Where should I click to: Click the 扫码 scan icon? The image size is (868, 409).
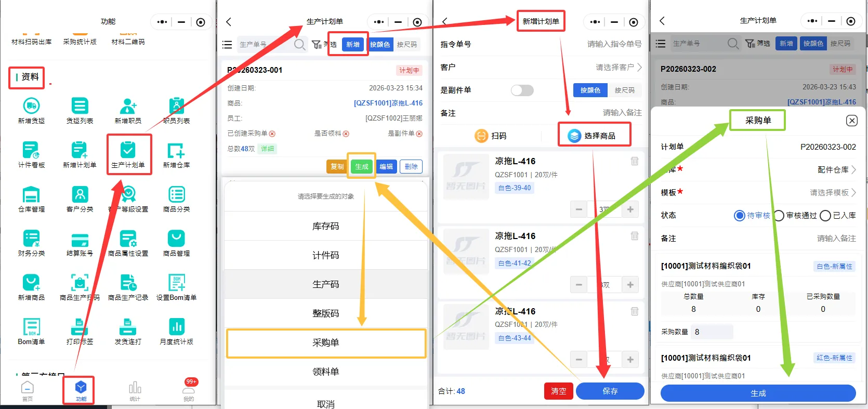481,136
